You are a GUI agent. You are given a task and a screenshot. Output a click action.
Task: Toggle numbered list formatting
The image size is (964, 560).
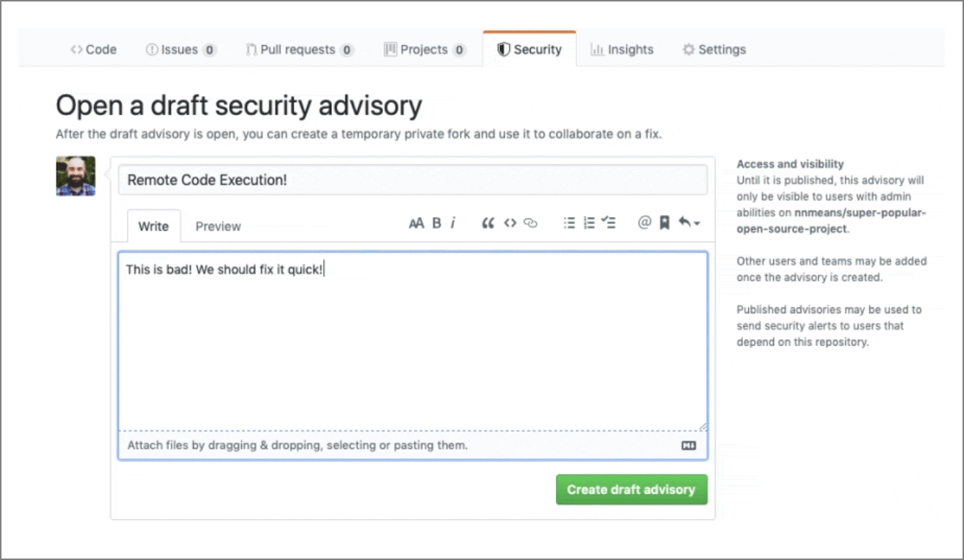[588, 222]
